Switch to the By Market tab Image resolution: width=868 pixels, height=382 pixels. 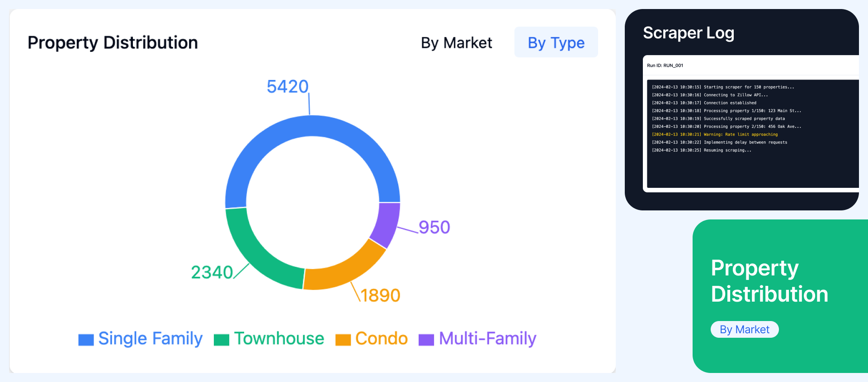pos(456,42)
